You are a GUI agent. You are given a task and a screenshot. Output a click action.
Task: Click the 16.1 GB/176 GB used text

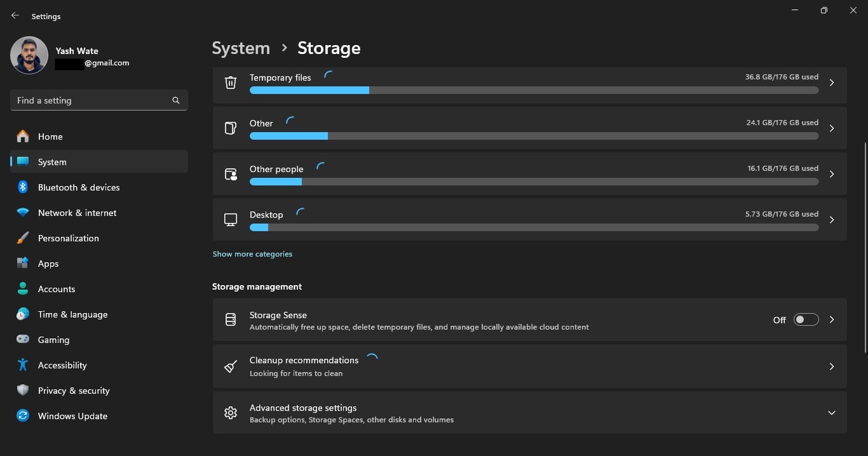pyautogui.click(x=783, y=168)
